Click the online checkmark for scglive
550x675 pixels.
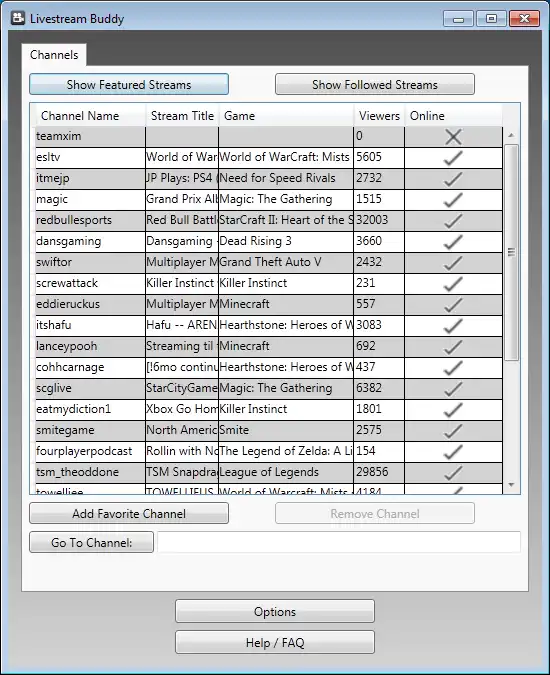(453, 389)
